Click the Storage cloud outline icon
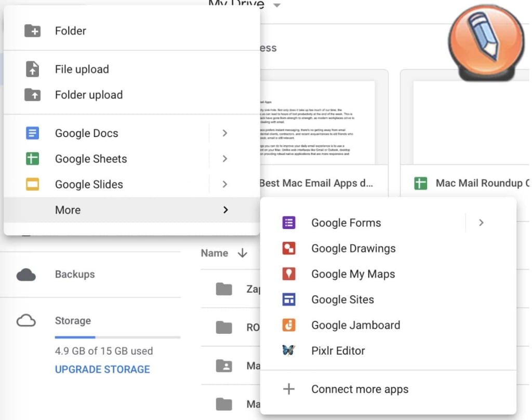This screenshot has width=532, height=420. point(26,320)
